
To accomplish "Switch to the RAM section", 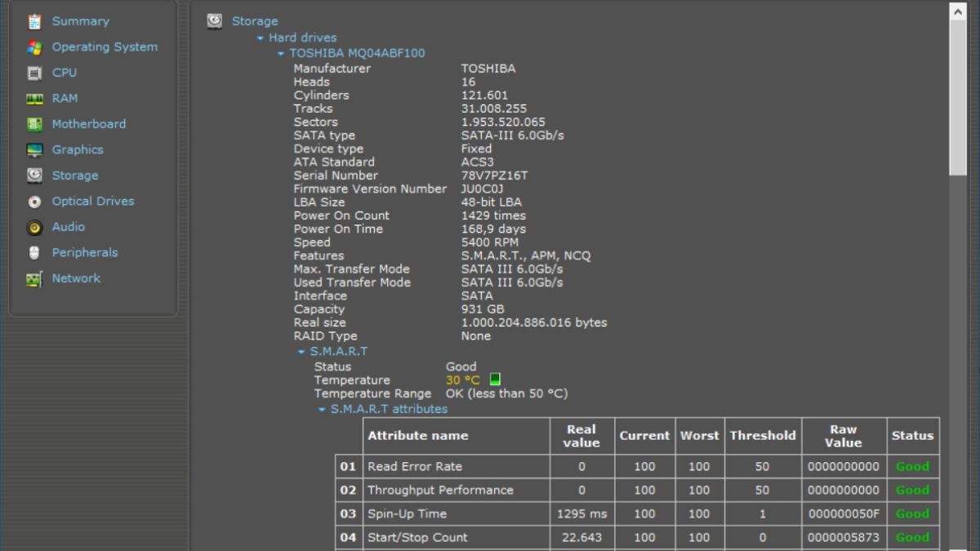I will (65, 98).
